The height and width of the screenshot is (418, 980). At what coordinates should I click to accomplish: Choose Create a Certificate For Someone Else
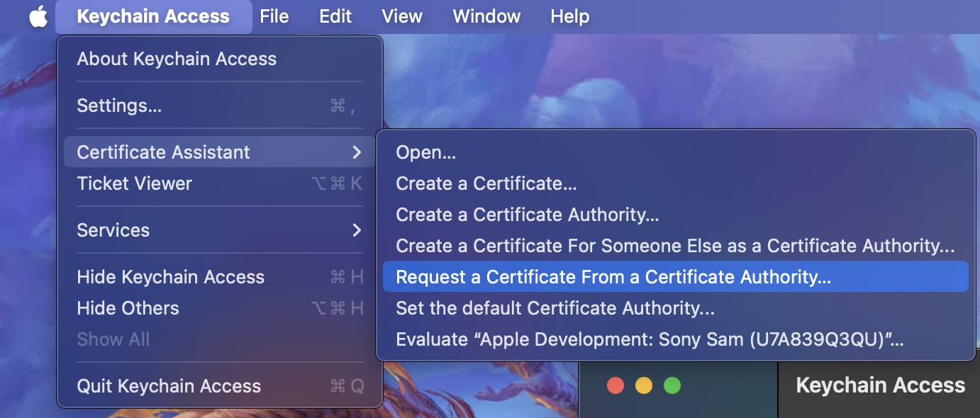point(675,246)
